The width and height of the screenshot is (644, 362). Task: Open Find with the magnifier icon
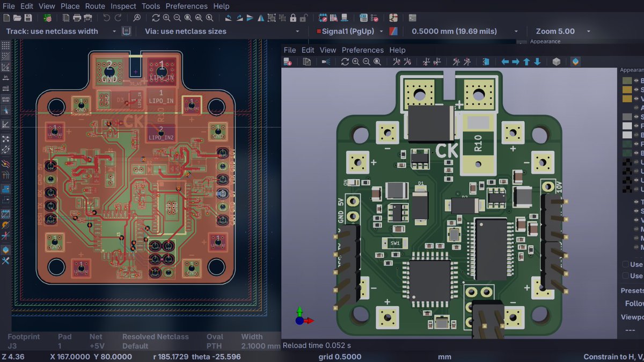pyautogui.click(x=137, y=18)
